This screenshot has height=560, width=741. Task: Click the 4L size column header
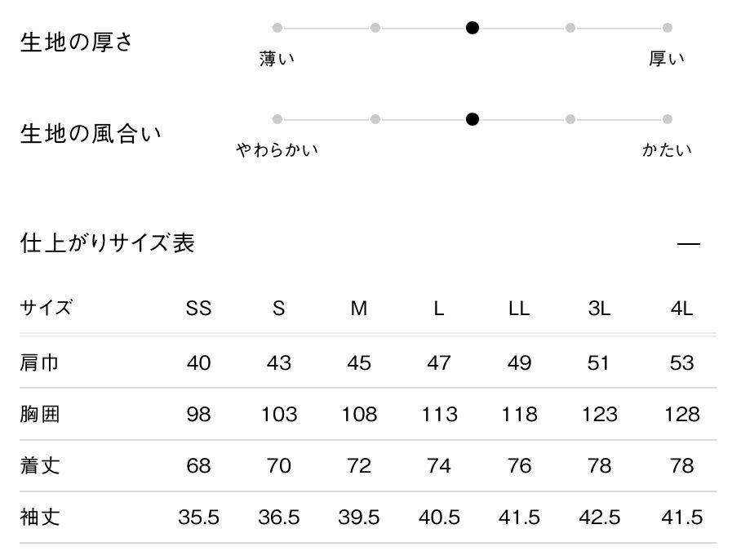click(681, 309)
